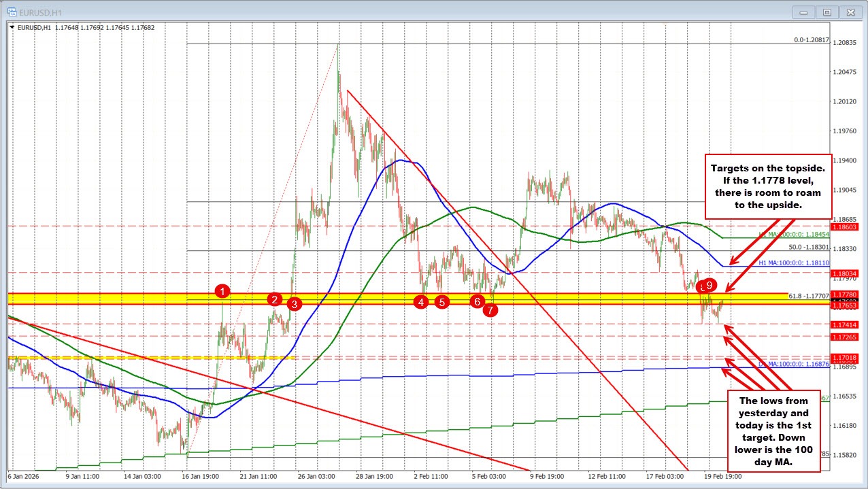Select the 61.8 Fibonacci retracement line
The width and height of the screenshot is (868, 489).
tap(612, 299)
